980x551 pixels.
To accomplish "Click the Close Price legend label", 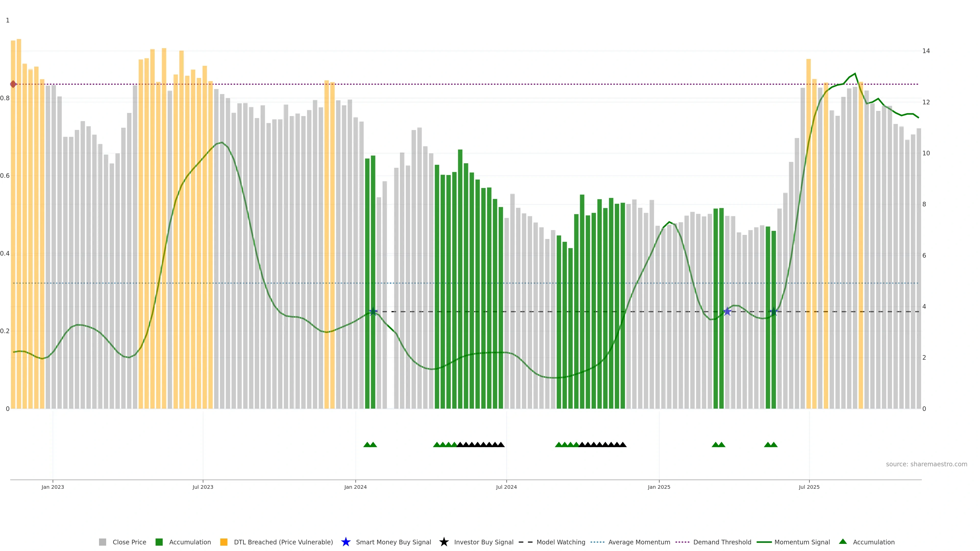I will point(129,542).
